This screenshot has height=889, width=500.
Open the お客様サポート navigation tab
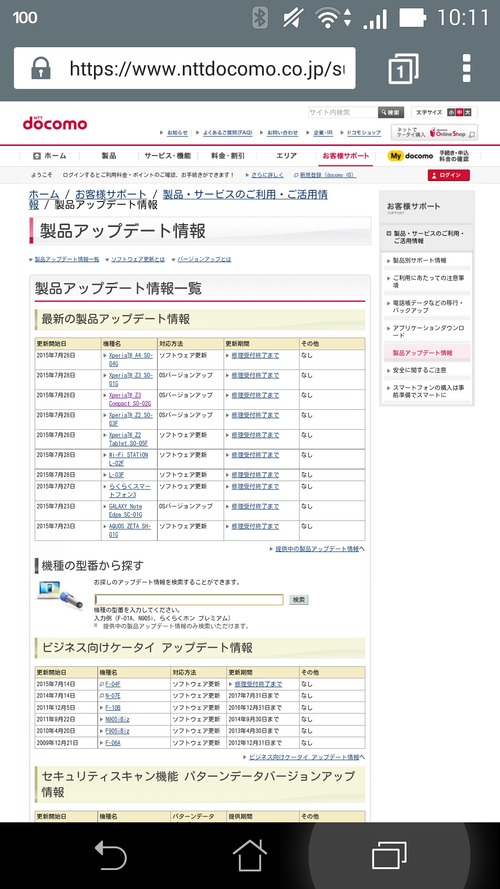(x=345, y=156)
